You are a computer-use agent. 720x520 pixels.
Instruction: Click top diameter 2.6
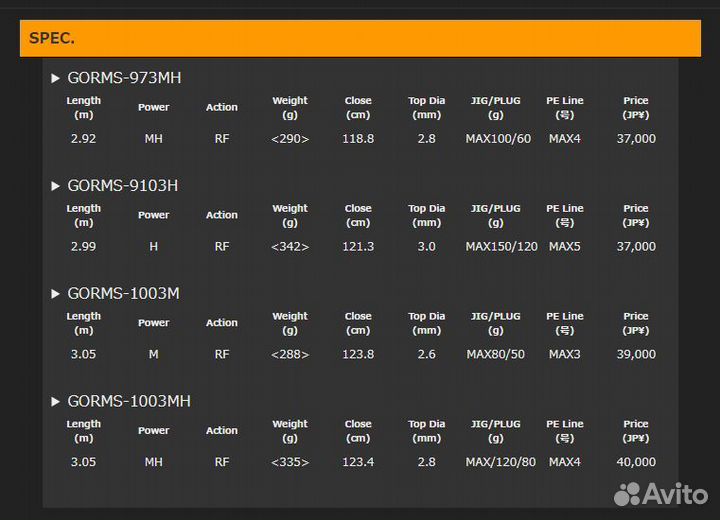click(427, 354)
